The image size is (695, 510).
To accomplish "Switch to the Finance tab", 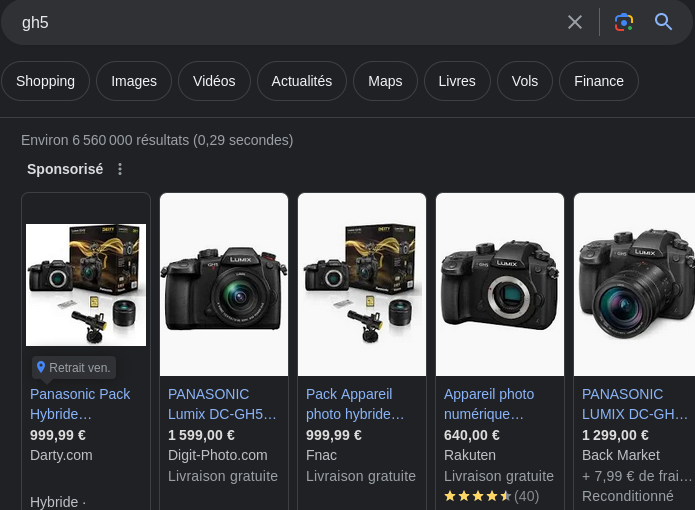I will click(599, 81).
